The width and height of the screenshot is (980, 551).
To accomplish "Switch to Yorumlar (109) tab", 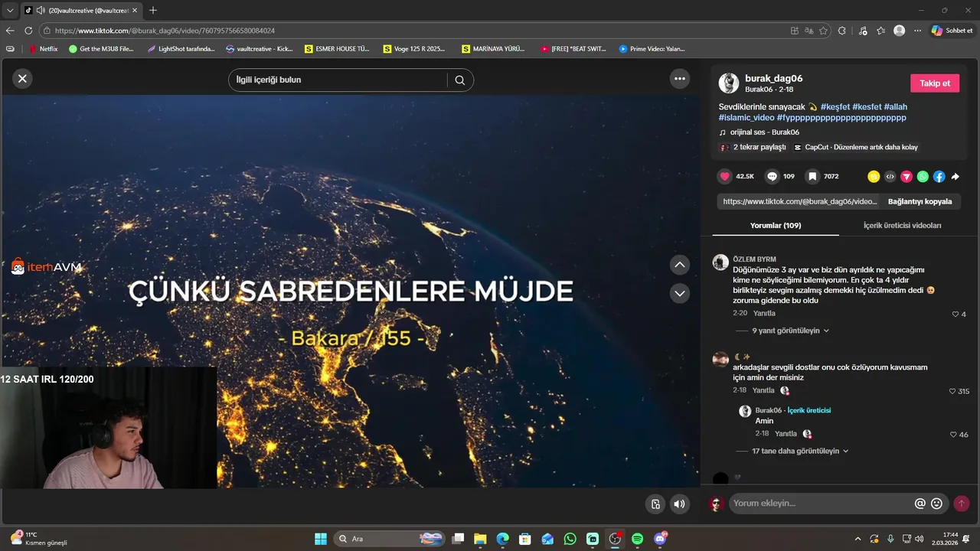I will coord(776,226).
